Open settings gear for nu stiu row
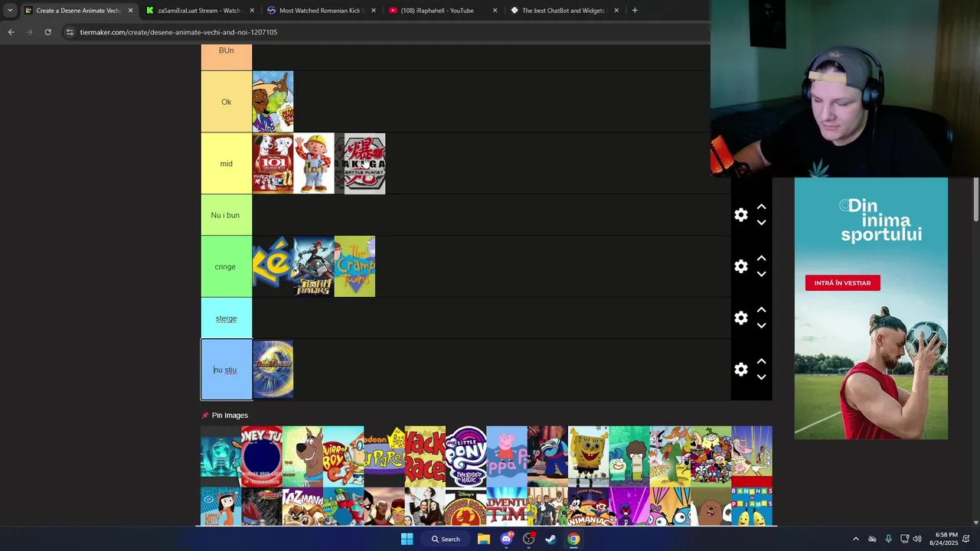 click(x=740, y=370)
